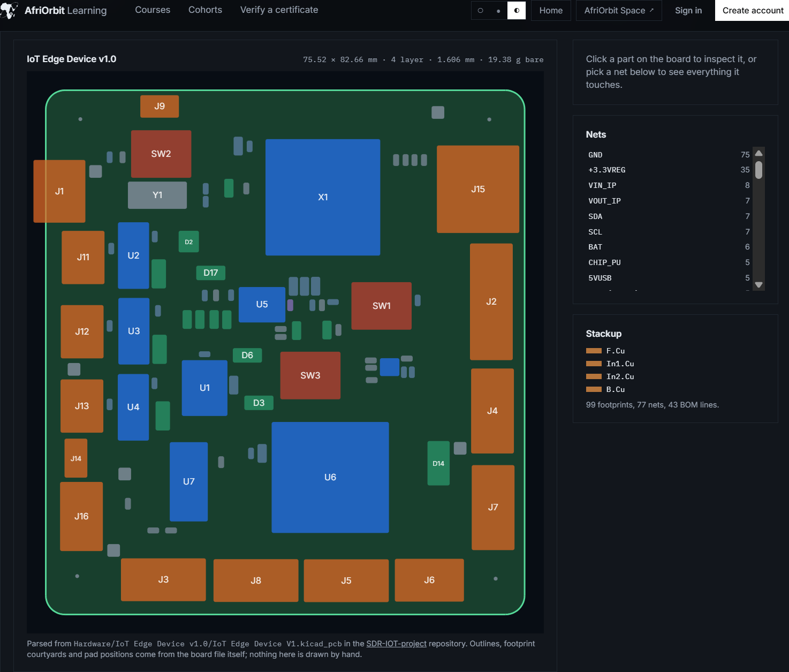Screen dimensions: 789x672
Task: Select connector J4
Action: point(492,411)
